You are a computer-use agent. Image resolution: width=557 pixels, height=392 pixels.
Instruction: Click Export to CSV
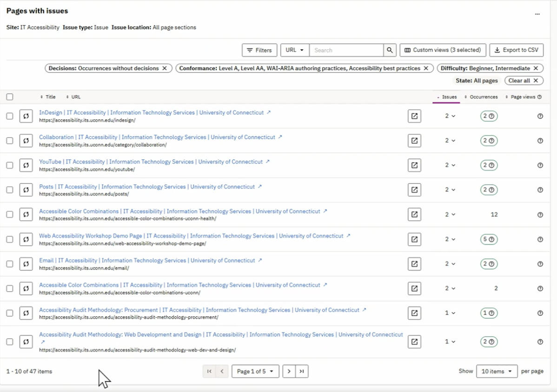517,50
